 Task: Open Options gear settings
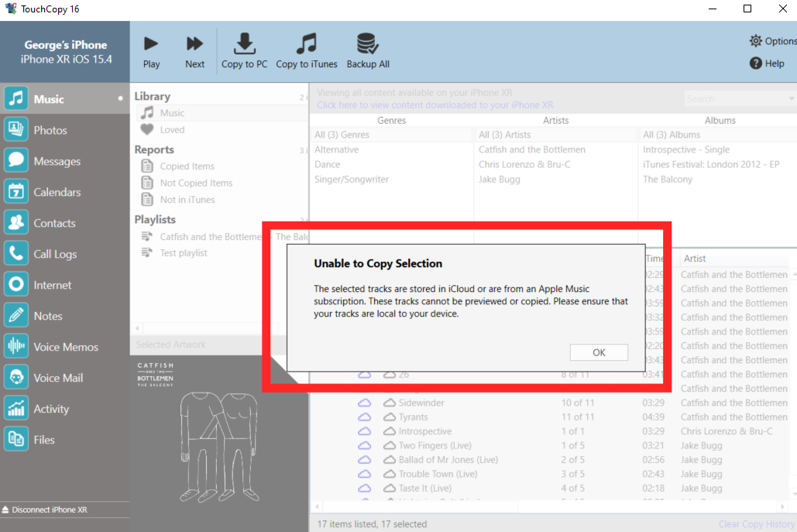point(773,41)
